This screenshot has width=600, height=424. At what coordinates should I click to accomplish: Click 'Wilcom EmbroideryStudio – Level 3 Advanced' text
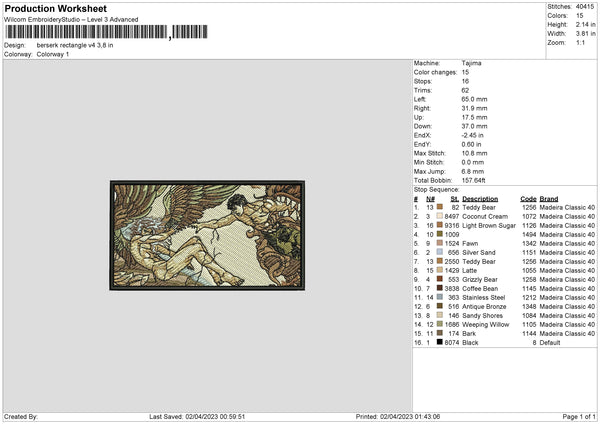(x=71, y=20)
